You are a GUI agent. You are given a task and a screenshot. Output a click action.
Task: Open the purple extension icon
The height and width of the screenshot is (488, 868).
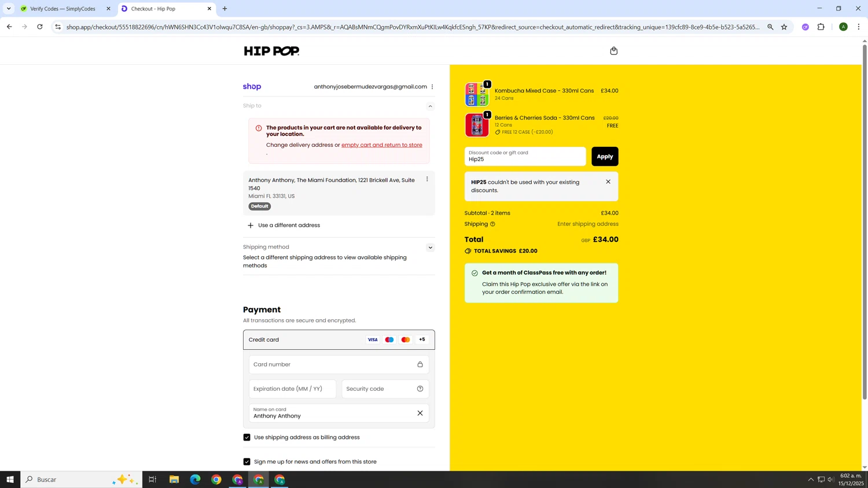click(x=806, y=27)
